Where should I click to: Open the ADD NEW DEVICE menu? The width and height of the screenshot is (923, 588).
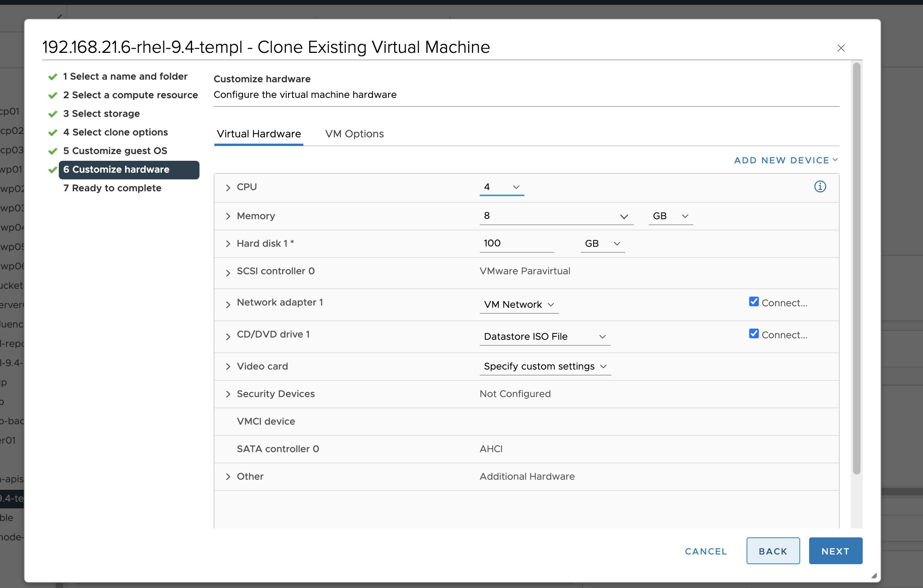[x=786, y=160]
